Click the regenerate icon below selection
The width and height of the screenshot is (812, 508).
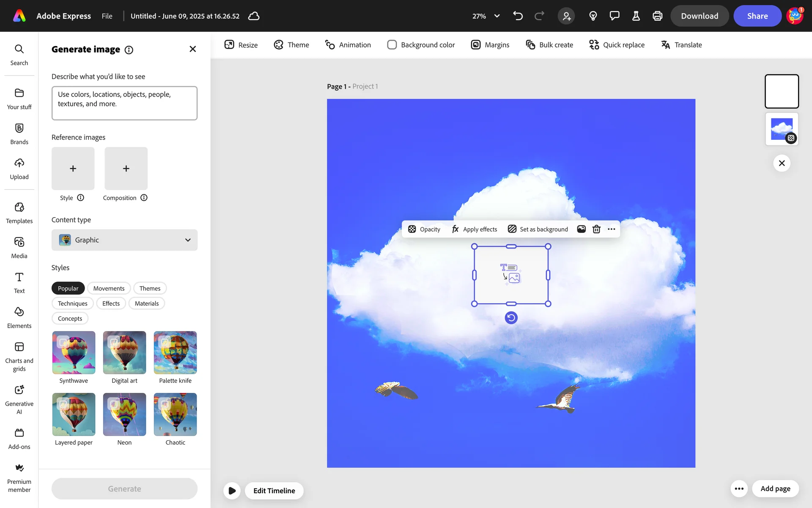pyautogui.click(x=511, y=318)
